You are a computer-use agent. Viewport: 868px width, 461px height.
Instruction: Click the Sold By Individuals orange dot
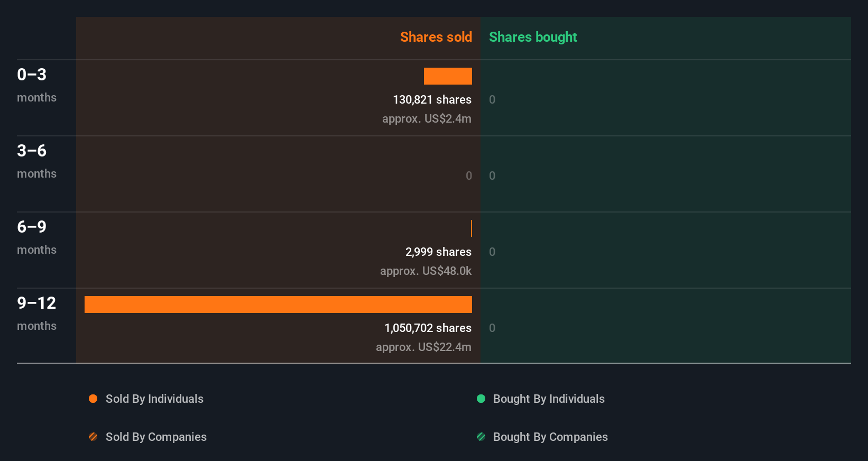click(93, 399)
